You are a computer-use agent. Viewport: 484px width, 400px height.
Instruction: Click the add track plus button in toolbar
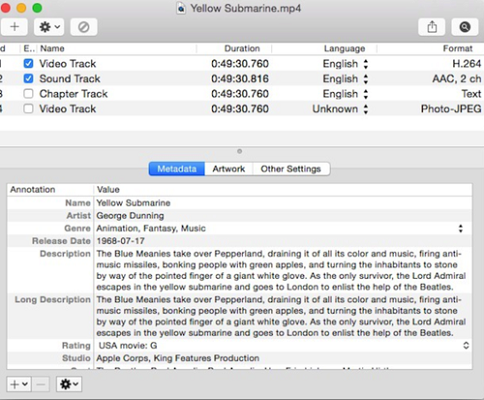(14, 27)
